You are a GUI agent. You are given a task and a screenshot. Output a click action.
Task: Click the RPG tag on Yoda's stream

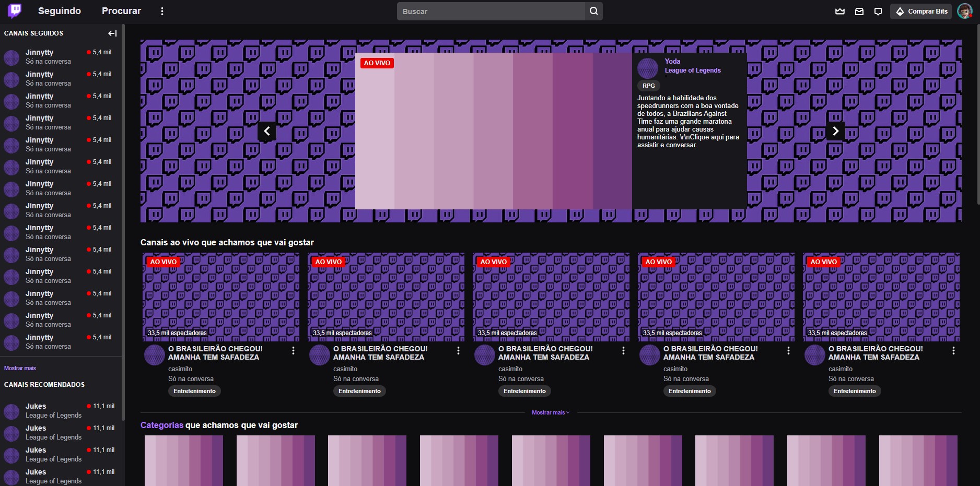pos(648,85)
